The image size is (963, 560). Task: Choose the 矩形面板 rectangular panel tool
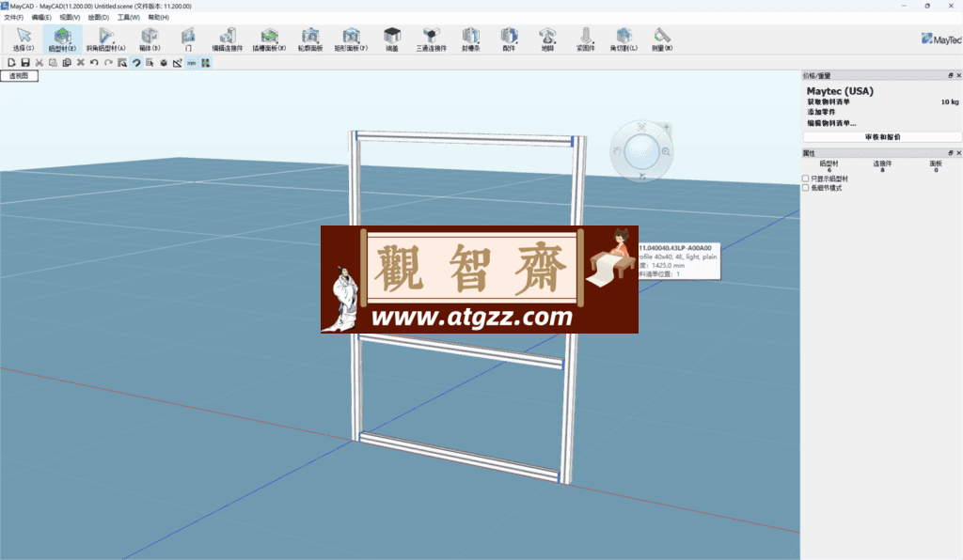(351, 39)
